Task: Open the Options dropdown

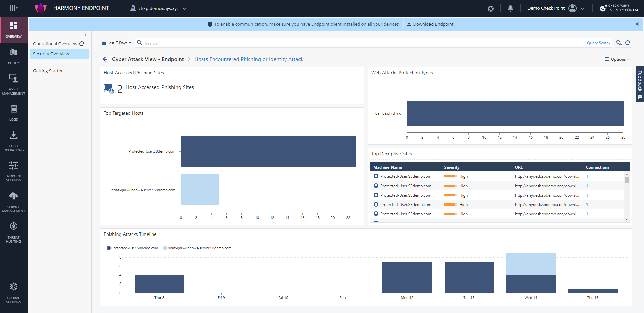Action: (617, 59)
